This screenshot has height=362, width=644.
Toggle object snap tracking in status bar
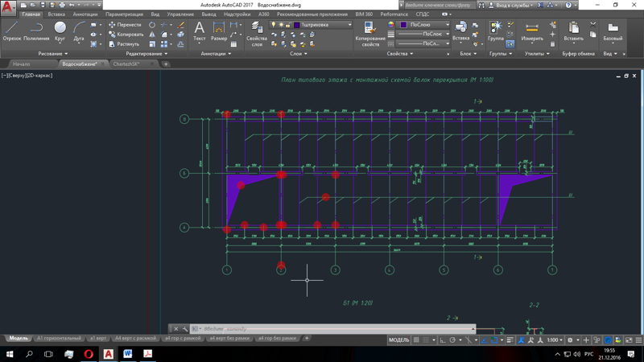485,339
